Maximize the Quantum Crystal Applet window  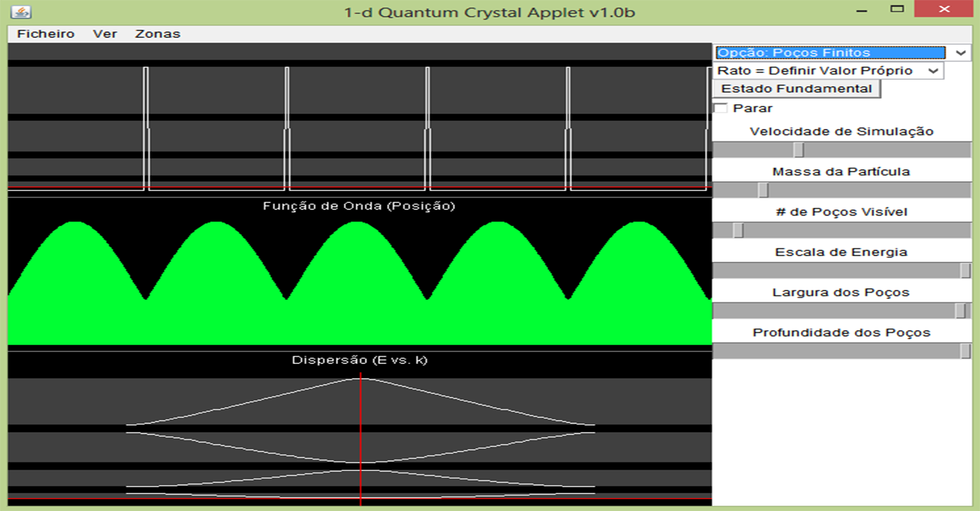click(897, 10)
